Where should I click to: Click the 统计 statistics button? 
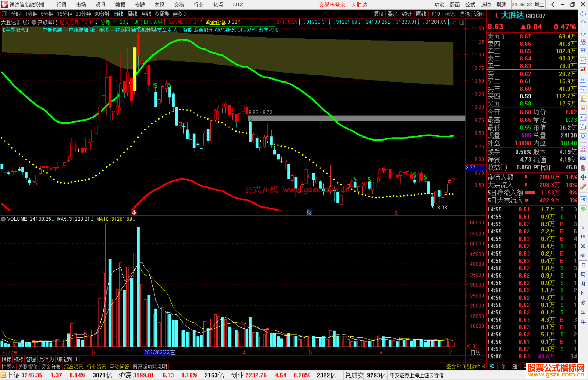(407, 14)
